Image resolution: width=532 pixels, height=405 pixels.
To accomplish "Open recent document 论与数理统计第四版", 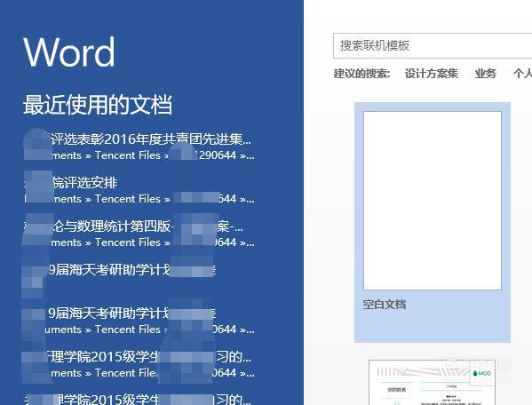I will coord(139,234).
